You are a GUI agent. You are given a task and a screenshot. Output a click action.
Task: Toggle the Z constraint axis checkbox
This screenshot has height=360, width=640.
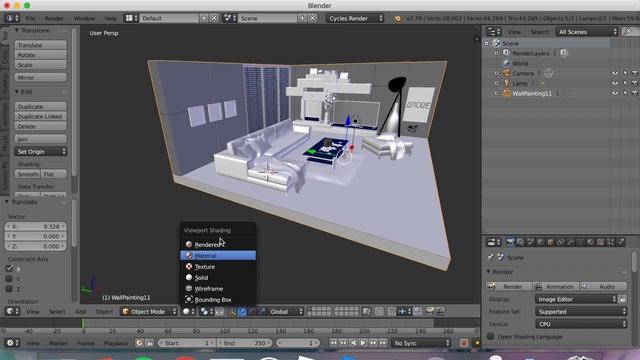[9, 288]
